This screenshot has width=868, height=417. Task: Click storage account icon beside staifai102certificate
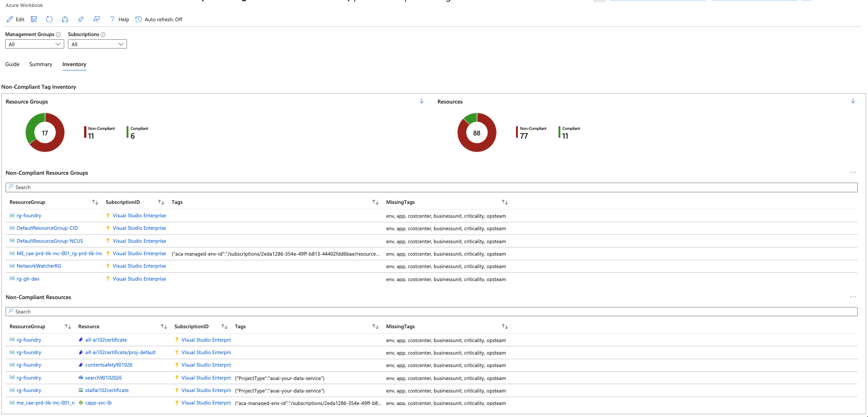81,390
